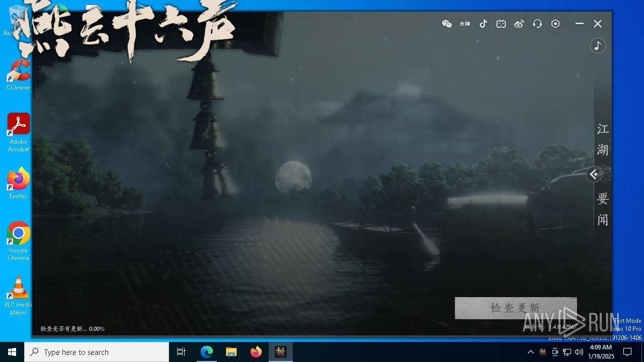This screenshot has width=644, height=362.
Task: Show hidden system tray icons
Action: (530, 352)
